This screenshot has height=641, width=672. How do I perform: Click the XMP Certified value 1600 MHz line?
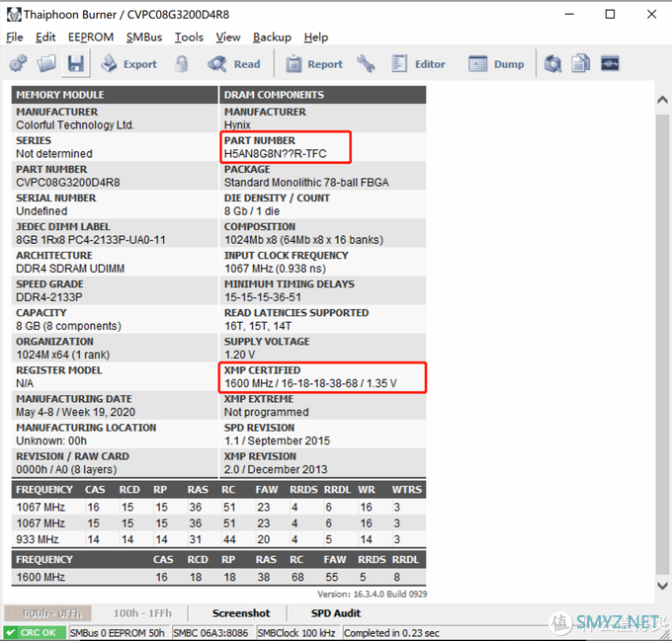tap(310, 383)
